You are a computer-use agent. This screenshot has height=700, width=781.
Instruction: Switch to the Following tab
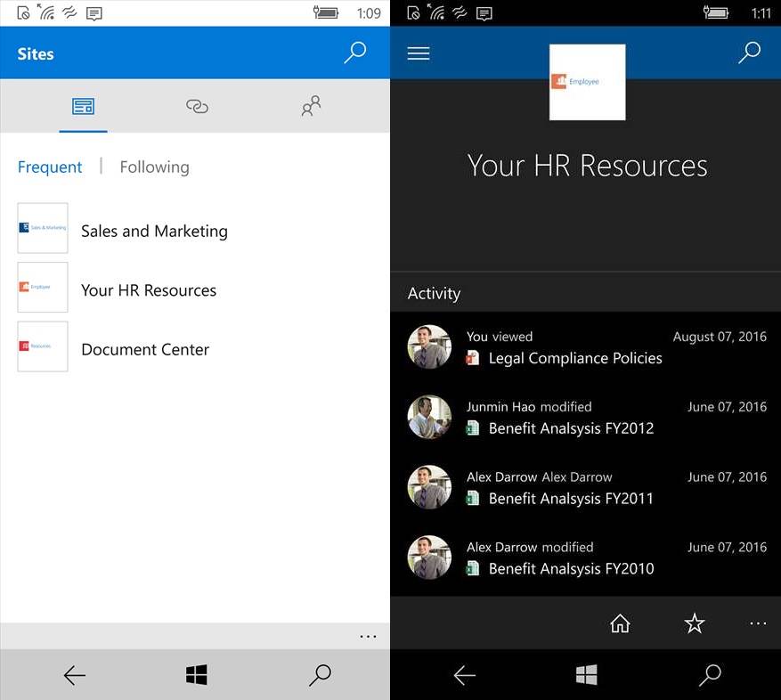point(154,167)
